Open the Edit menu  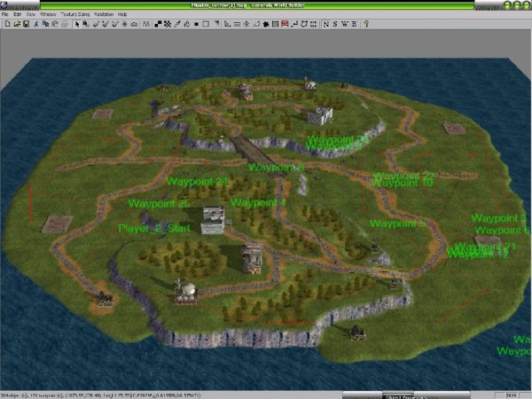pyautogui.click(x=18, y=14)
